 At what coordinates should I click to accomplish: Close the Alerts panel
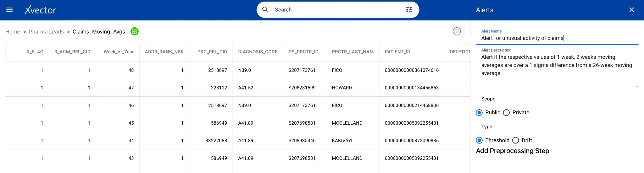point(632,10)
